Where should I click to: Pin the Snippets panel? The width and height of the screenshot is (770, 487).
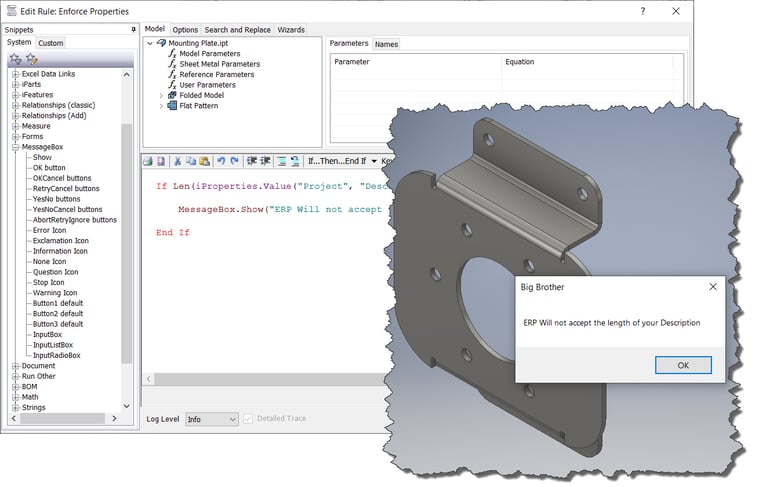[x=134, y=30]
